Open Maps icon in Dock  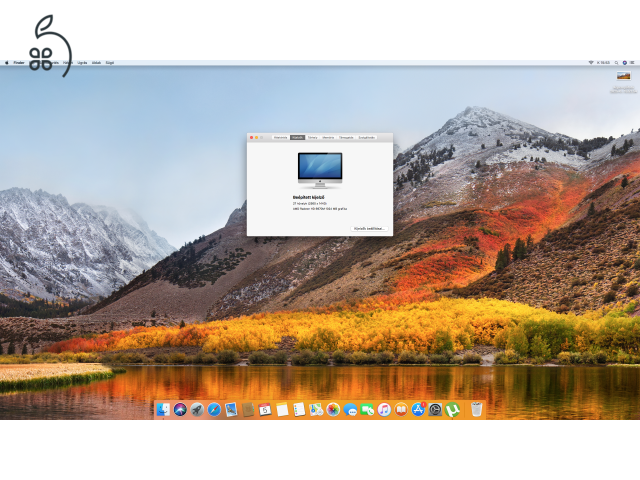316,409
